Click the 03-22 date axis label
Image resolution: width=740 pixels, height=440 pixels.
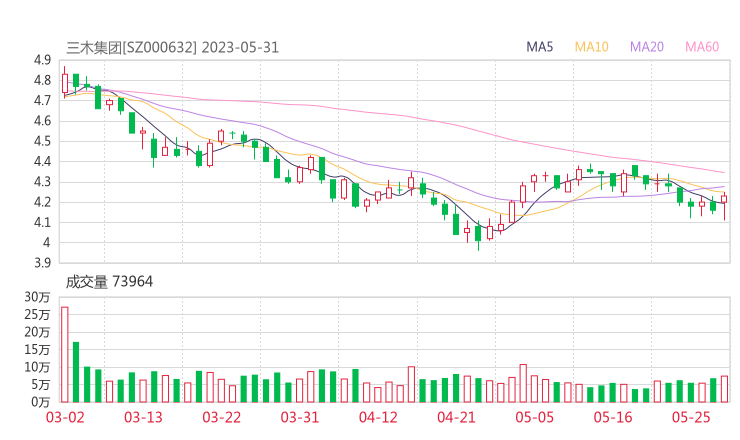221,417
